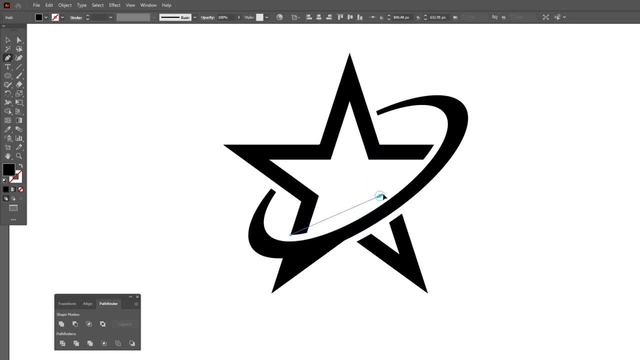Screen dimensions: 640x360
Task: Select the Column Graph tool
Action: (19, 138)
